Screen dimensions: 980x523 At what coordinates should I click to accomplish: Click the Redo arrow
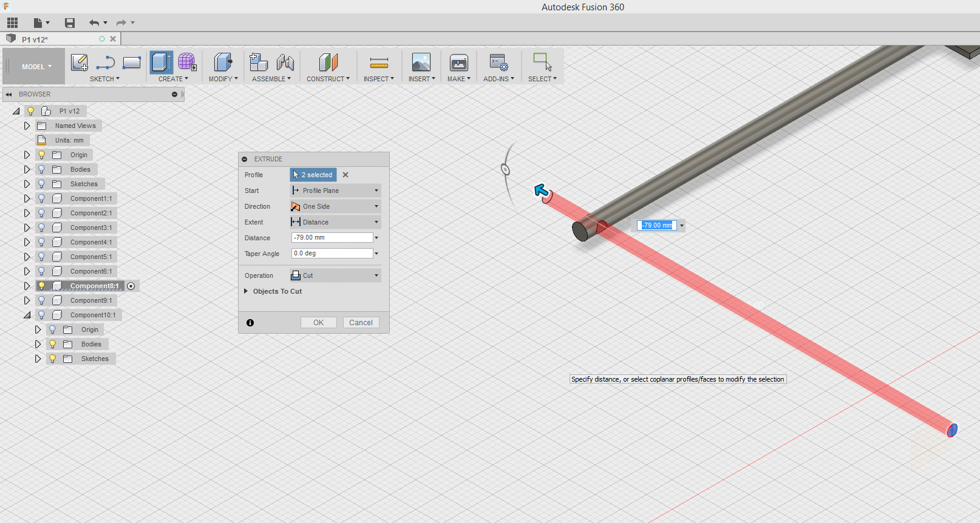tap(121, 23)
